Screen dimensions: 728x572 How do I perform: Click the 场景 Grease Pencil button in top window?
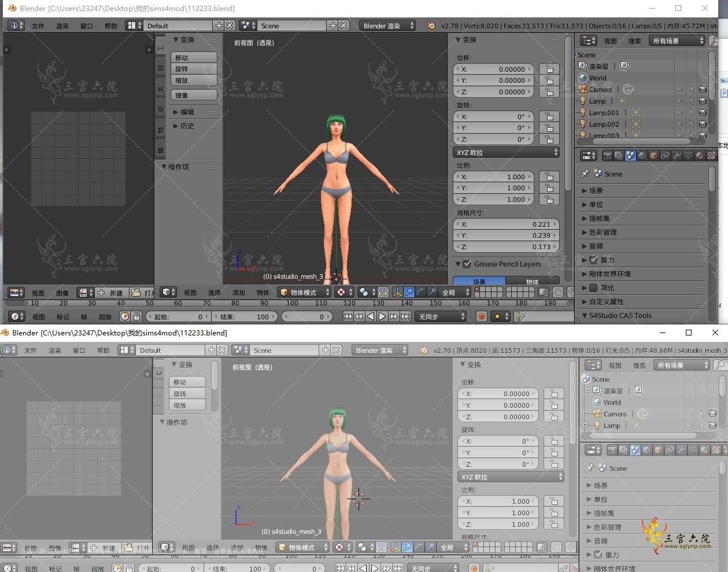coord(479,282)
